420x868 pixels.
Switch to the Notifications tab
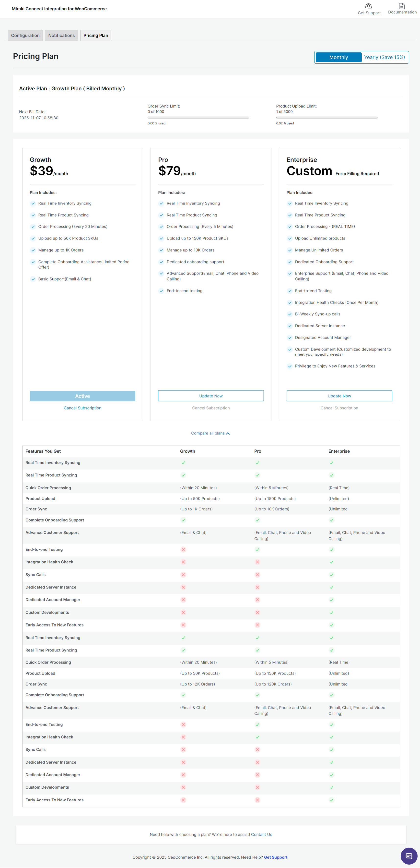coord(61,35)
